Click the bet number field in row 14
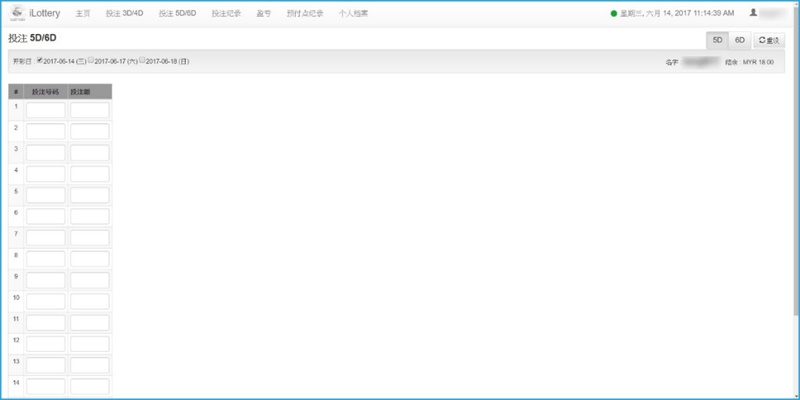The width and height of the screenshot is (800, 400). click(x=46, y=386)
